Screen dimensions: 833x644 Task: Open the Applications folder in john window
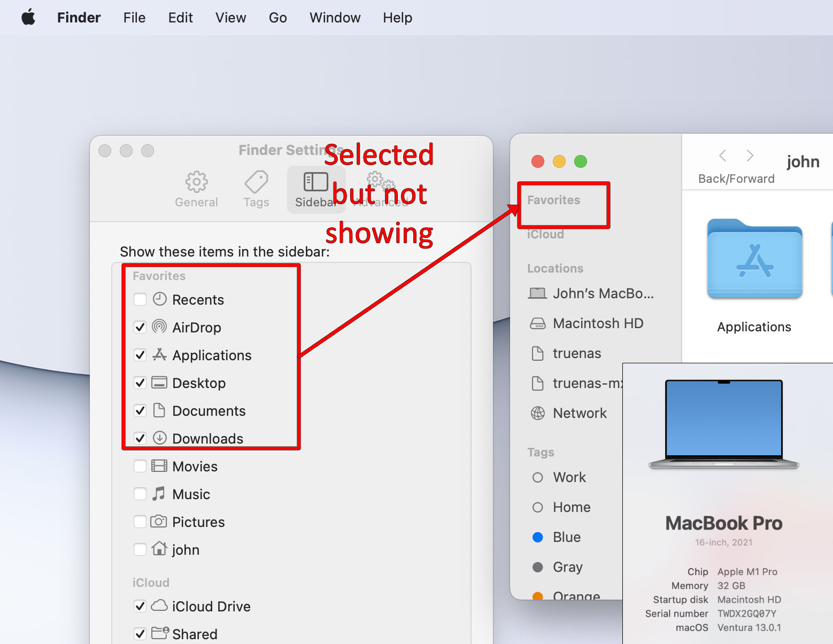[x=754, y=259]
